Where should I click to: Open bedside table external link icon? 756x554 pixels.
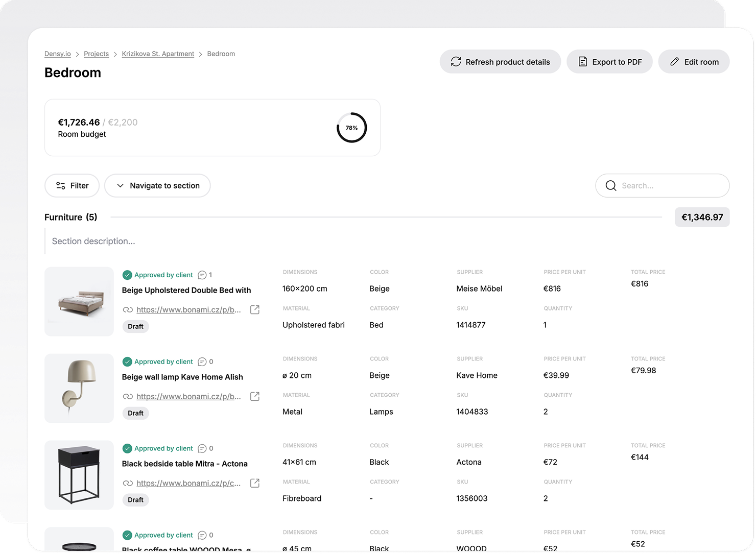(x=255, y=484)
